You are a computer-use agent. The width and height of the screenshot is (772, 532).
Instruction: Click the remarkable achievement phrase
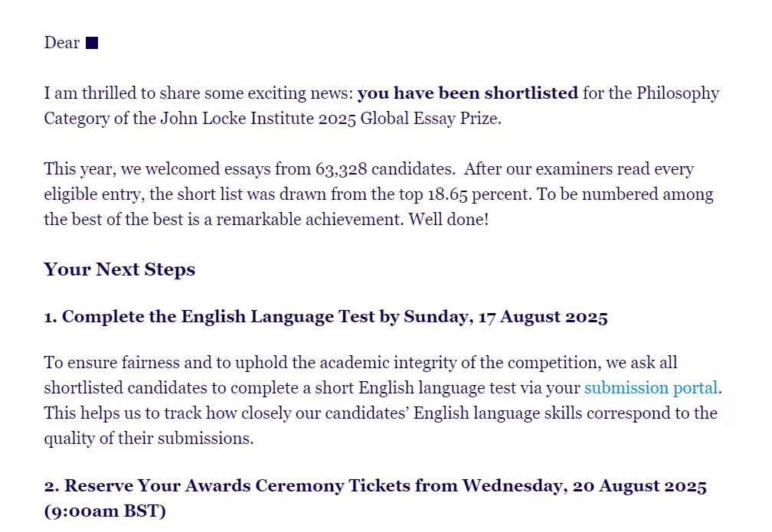pos(309,220)
